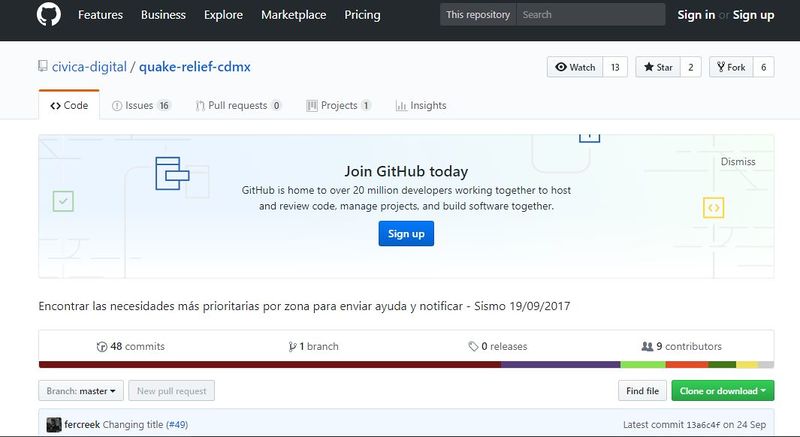
Task: Expand the Clone or download menu
Action: [x=723, y=391]
